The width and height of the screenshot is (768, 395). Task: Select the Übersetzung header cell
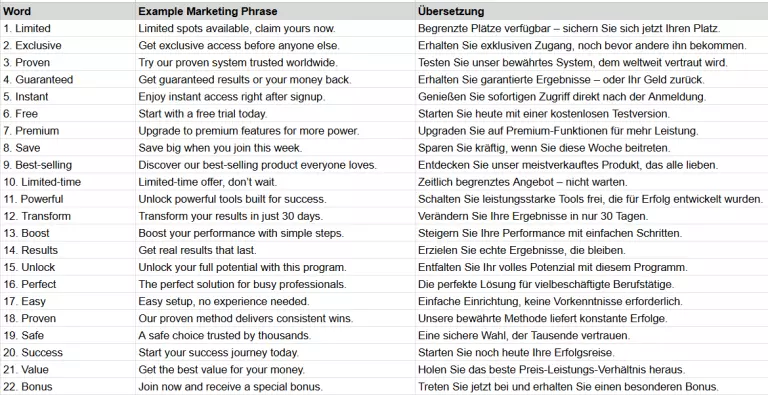tap(592, 11)
